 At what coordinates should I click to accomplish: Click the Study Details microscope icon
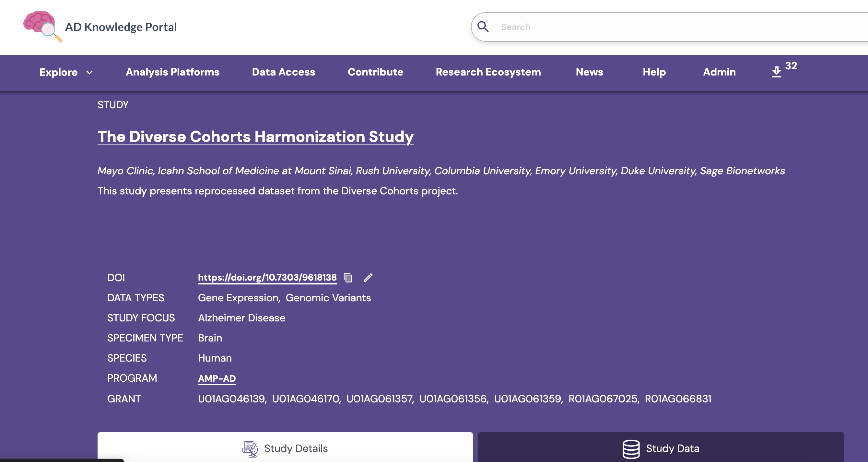[x=250, y=449]
